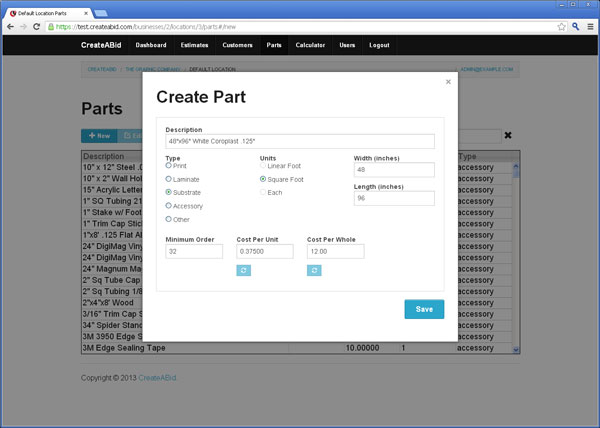Select the Print type radio button
This screenshot has width=600, height=428.
tap(169, 165)
